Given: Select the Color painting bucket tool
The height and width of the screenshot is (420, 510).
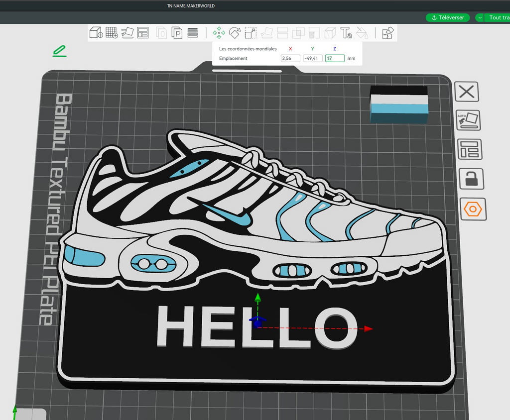Looking at the screenshot, I should click(x=362, y=33).
